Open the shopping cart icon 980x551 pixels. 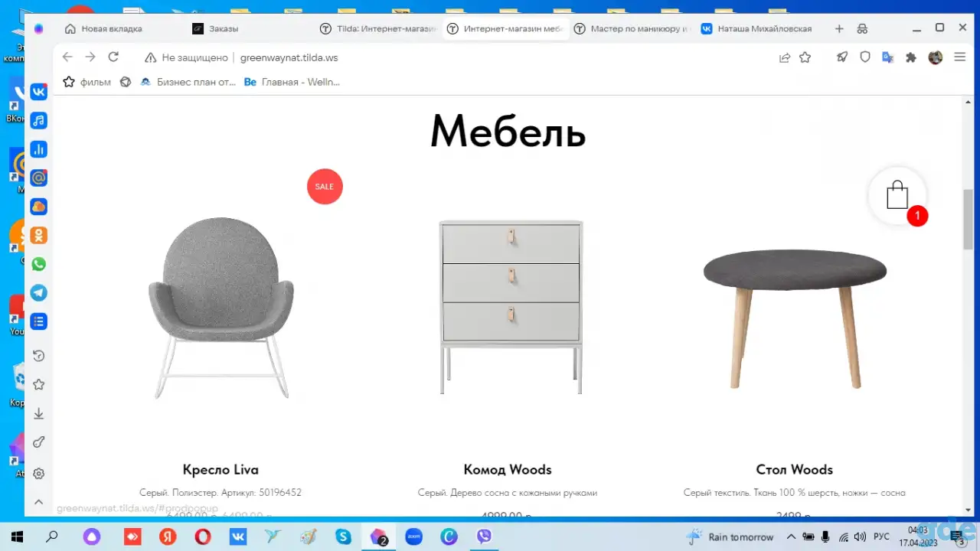coord(897,196)
